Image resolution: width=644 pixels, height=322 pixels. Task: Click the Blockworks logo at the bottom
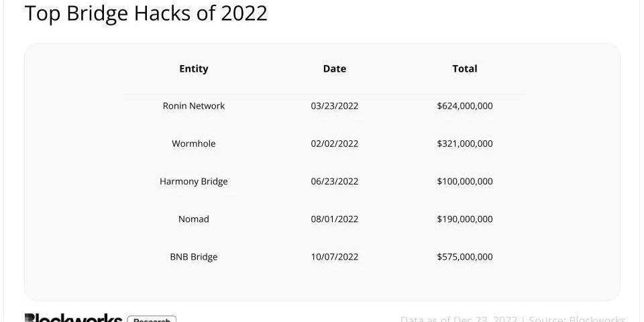coord(73,318)
